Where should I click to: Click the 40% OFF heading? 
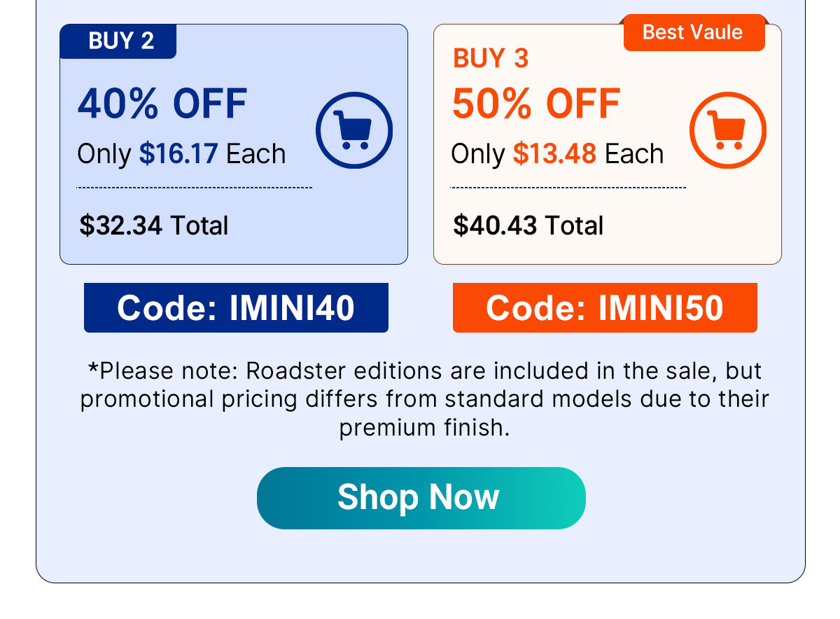tap(162, 104)
